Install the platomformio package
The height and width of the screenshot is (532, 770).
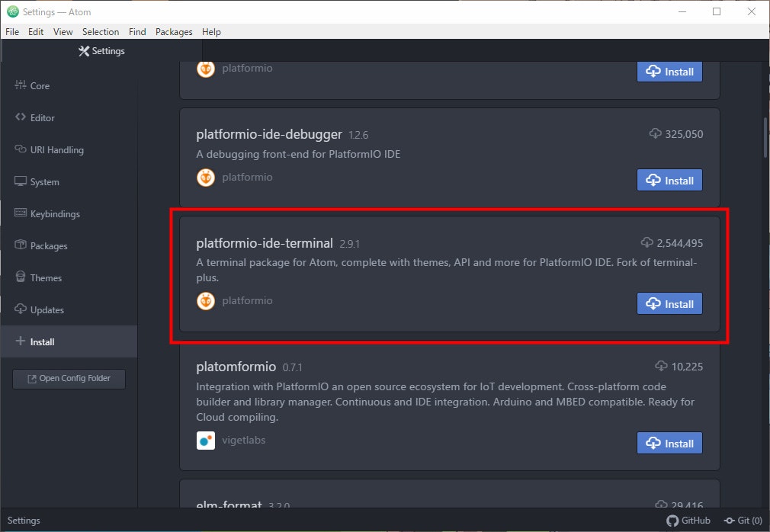669,443
